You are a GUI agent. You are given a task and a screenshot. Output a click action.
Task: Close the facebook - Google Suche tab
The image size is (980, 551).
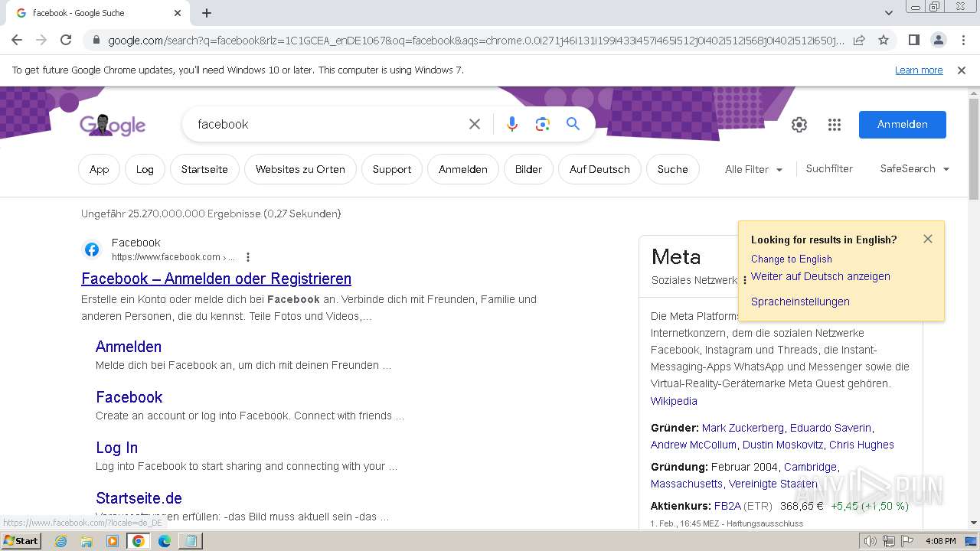(178, 13)
